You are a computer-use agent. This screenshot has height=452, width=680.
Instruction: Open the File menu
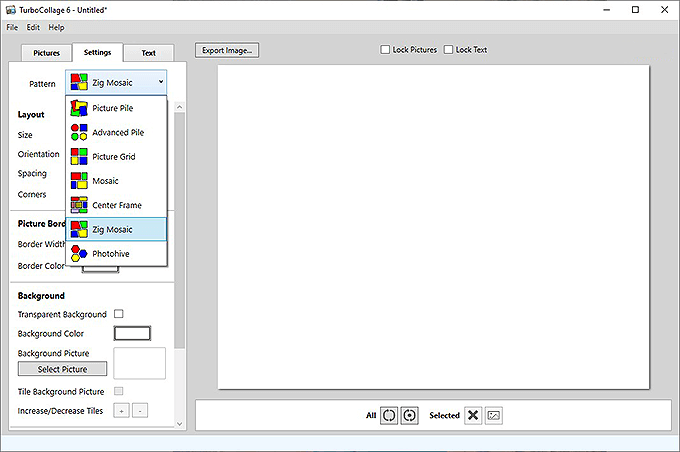click(12, 27)
